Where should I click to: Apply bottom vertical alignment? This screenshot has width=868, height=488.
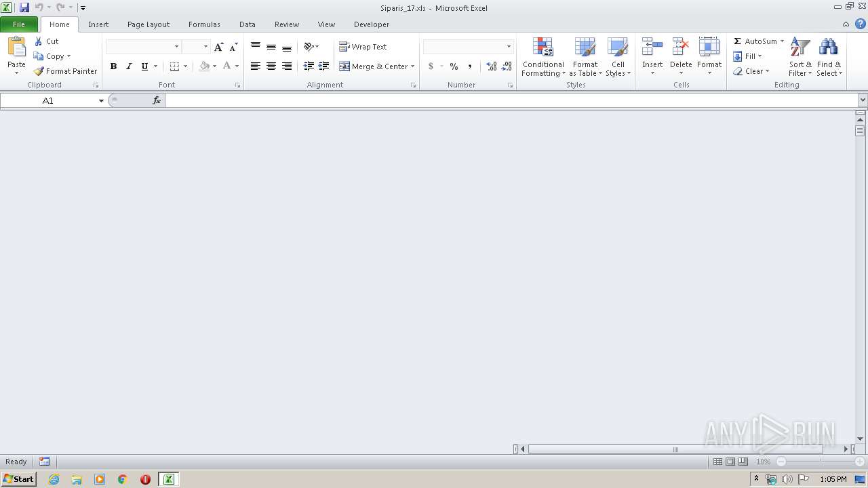click(x=287, y=47)
